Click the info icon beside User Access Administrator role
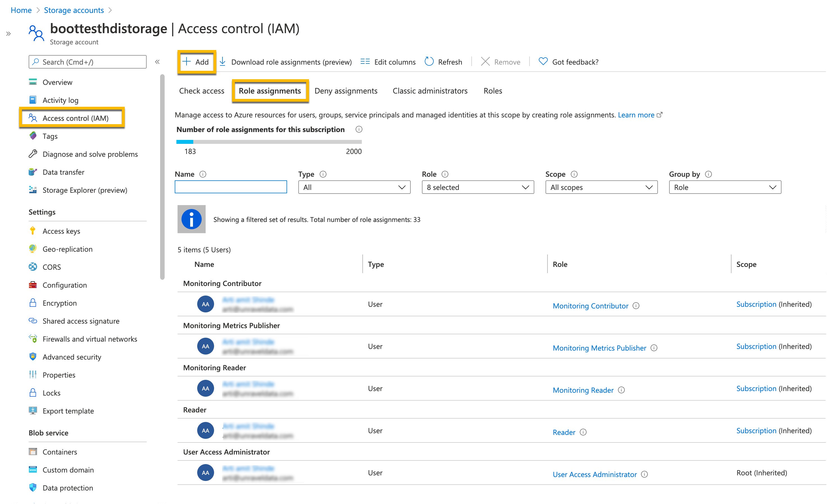Image resolution: width=827 pixels, height=504 pixels. (644, 474)
